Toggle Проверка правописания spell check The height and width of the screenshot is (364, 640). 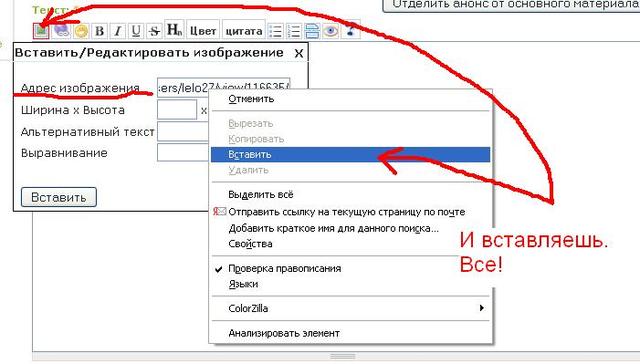[351, 269]
